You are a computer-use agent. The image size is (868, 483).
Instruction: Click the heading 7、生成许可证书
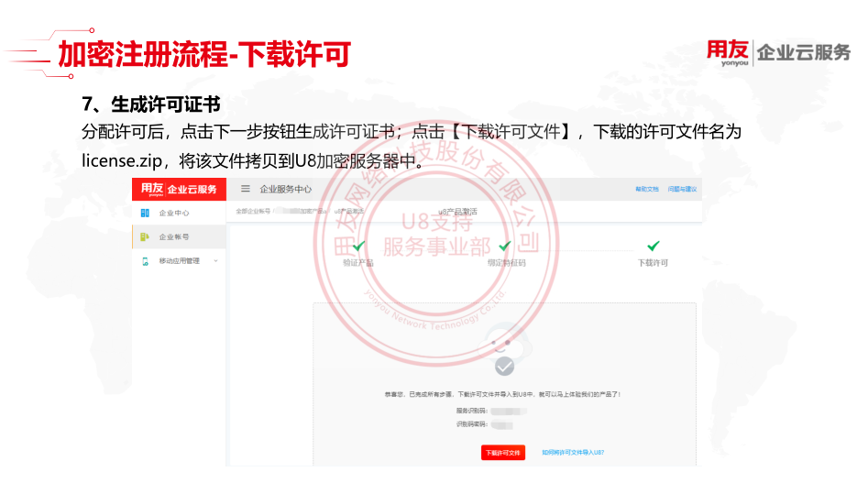(x=151, y=104)
